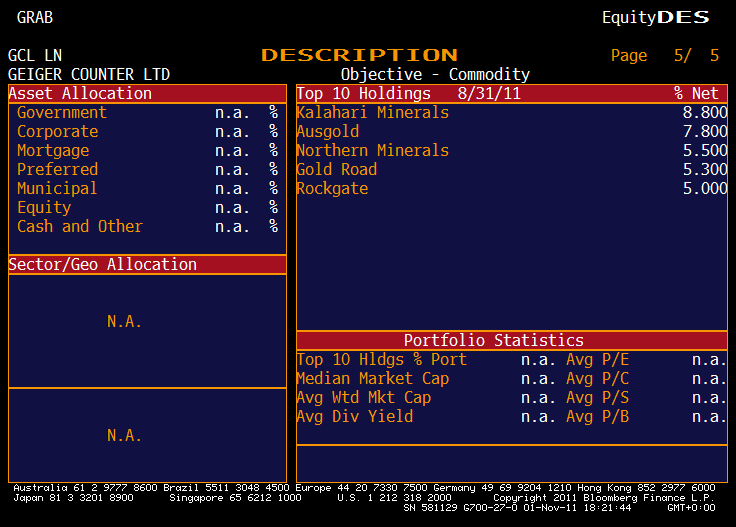This screenshot has width=736, height=527.
Task: Select the Median Market Cap label
Action: 373,378
